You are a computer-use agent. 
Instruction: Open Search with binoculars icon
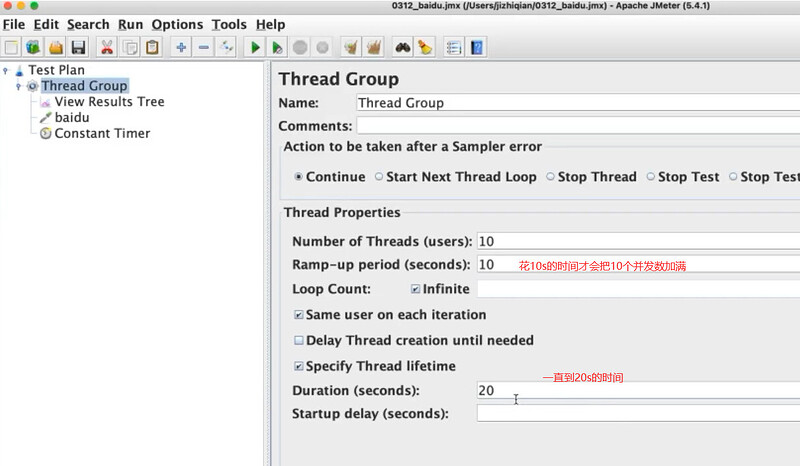pos(403,47)
